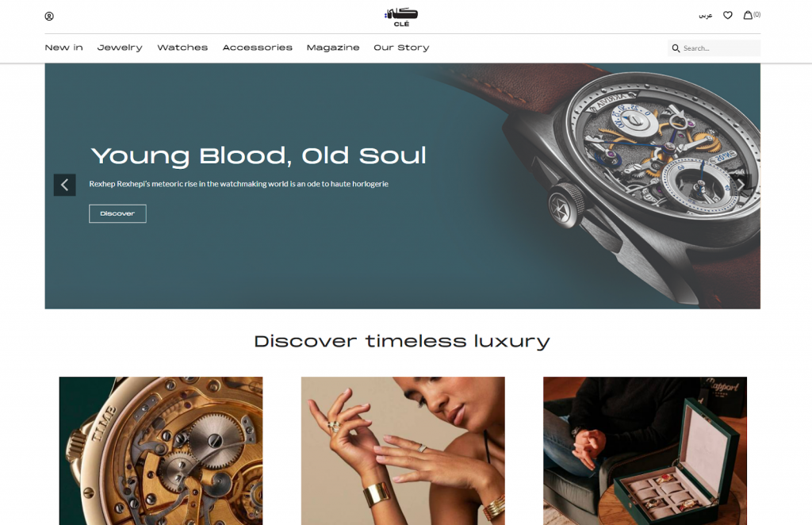This screenshot has height=525, width=812.
Task: Click the CLÉ logo in header
Action: click(x=401, y=17)
